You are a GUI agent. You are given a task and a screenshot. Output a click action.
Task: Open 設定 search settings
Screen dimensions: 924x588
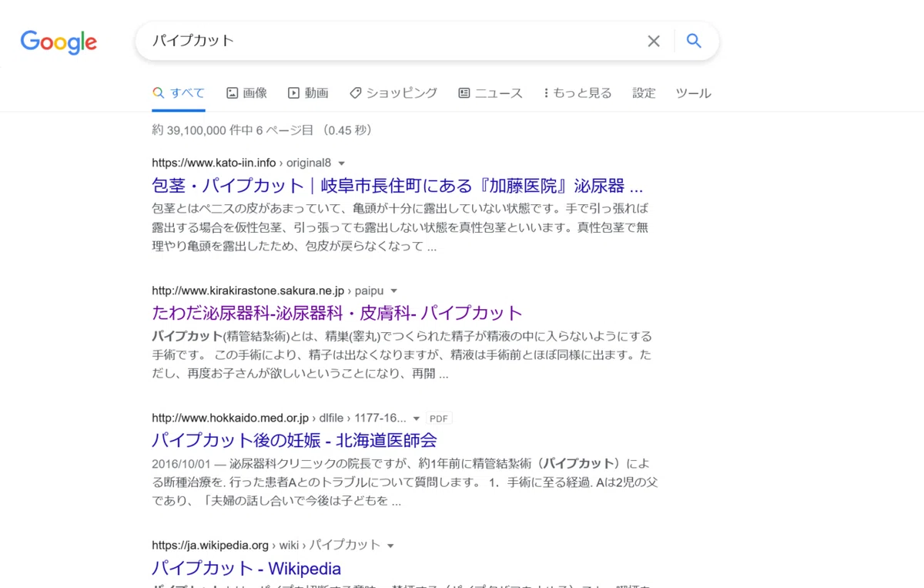coord(644,93)
